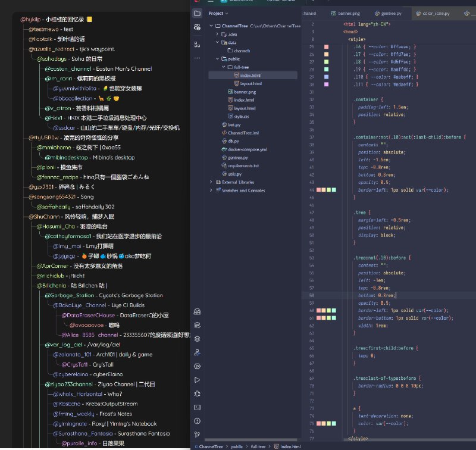Expand External Libraries node

pos(211,182)
